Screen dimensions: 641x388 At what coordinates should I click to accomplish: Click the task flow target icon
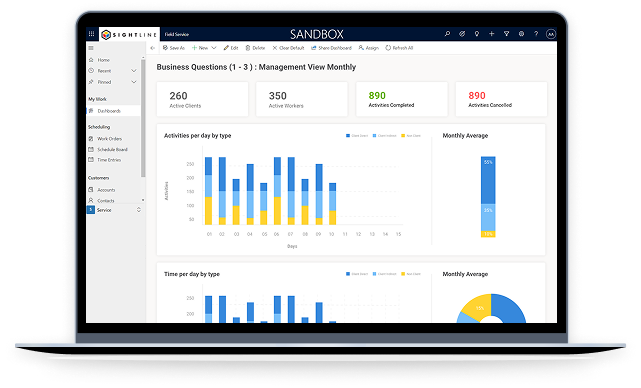(462, 34)
